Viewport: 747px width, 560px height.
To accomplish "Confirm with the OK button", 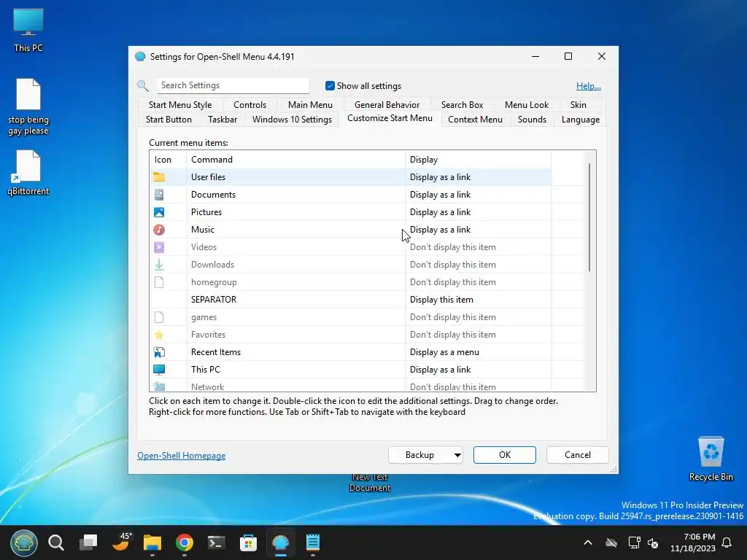I will point(505,455).
